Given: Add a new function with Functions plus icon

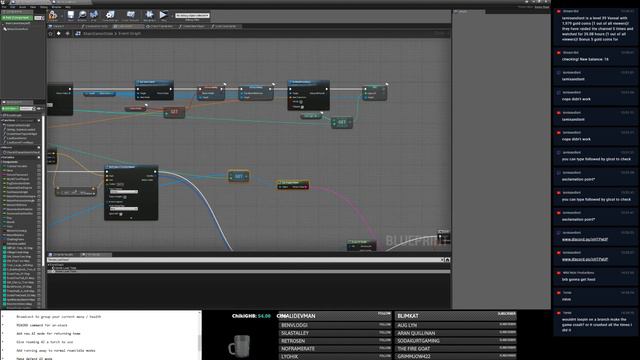Looking at the screenshot, I should tap(39, 120).
